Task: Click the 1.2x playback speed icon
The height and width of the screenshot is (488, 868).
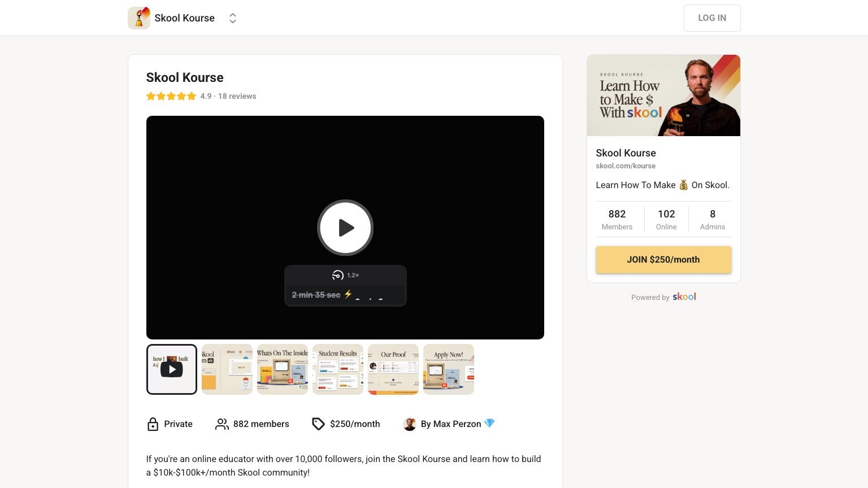Action: click(338, 275)
